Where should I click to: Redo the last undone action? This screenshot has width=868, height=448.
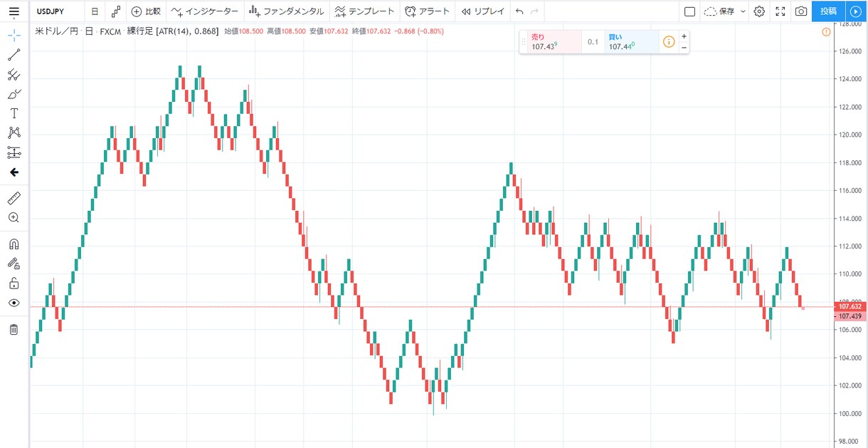[535, 11]
